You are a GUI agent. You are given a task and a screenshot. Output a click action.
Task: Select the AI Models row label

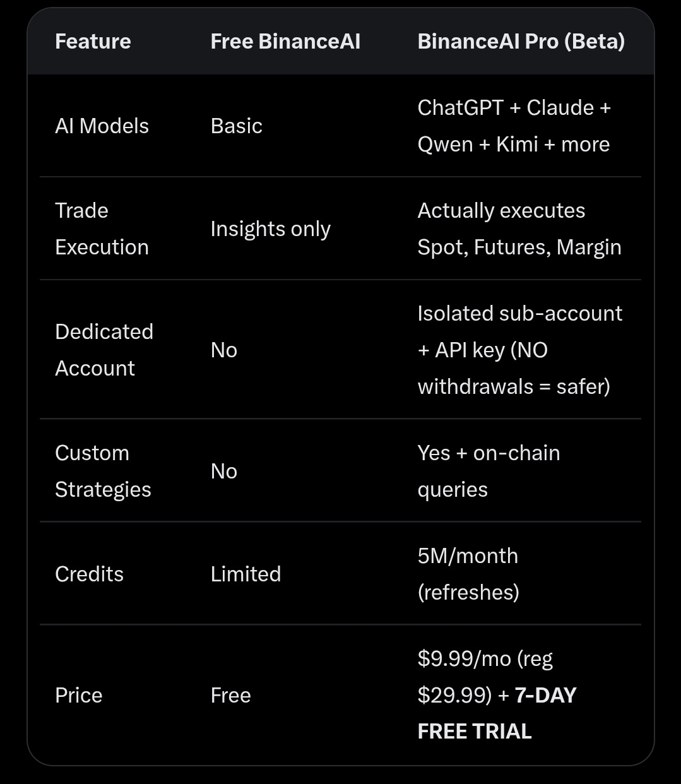(102, 126)
